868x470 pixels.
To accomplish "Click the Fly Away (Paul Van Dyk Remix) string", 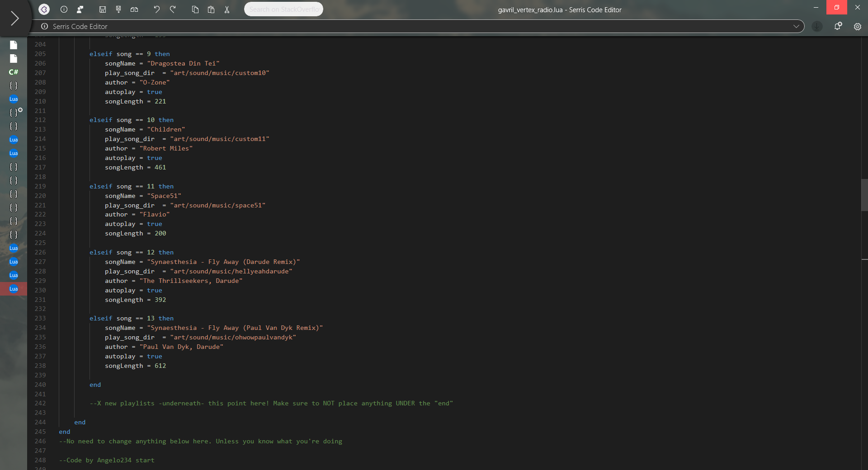I will [x=235, y=328].
